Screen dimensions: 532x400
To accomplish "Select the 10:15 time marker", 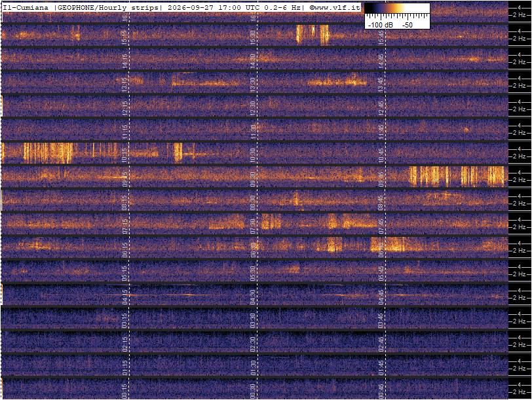I will (x=124, y=155).
